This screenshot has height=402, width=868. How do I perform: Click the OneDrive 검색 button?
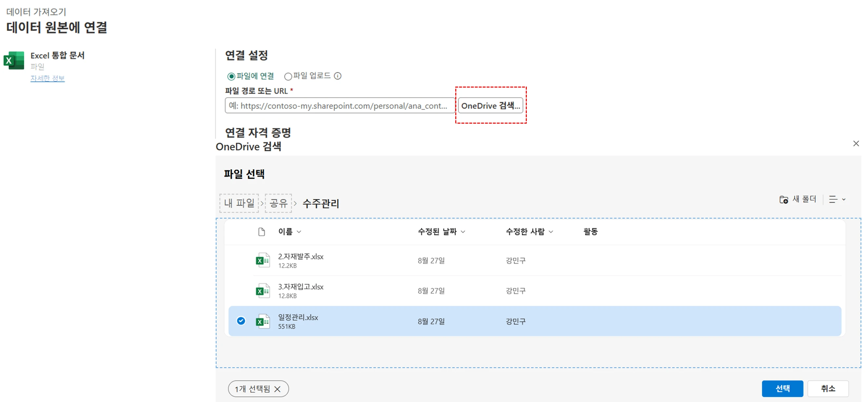[490, 106]
